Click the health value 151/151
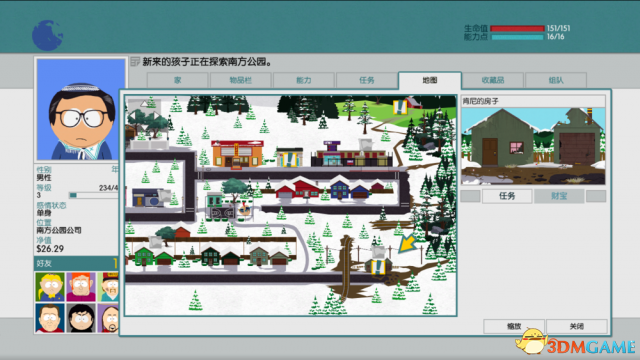The image size is (640, 360). pyautogui.click(x=558, y=28)
